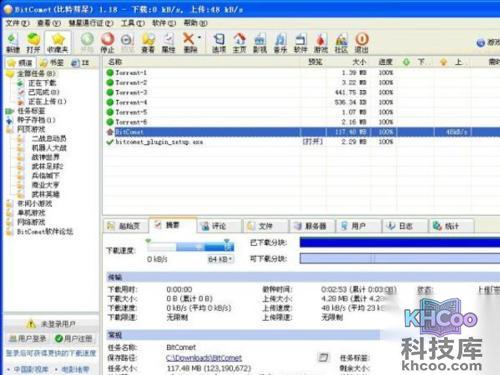
Task: Select 种子存档 in the sidebar tree
Action: point(36,120)
